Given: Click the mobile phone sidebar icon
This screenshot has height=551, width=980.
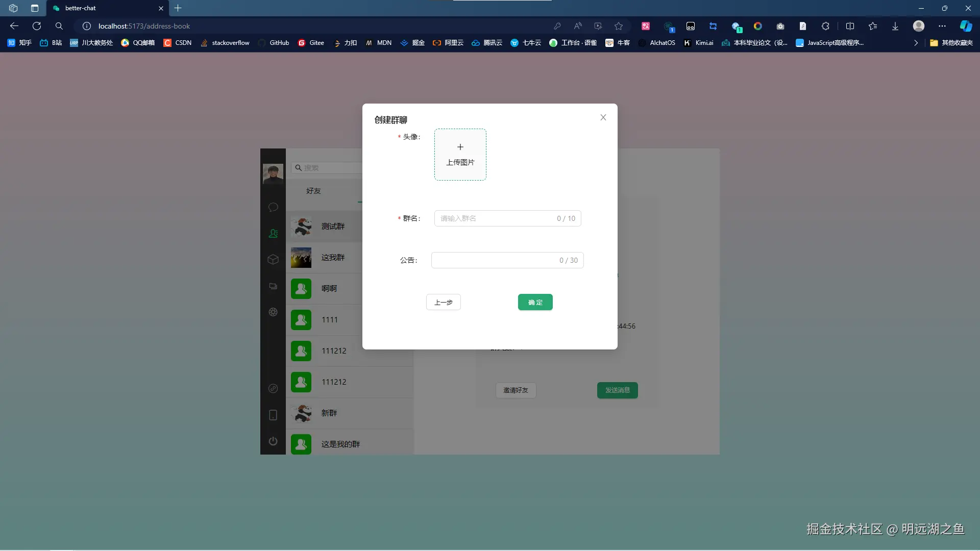Looking at the screenshot, I should point(273,415).
